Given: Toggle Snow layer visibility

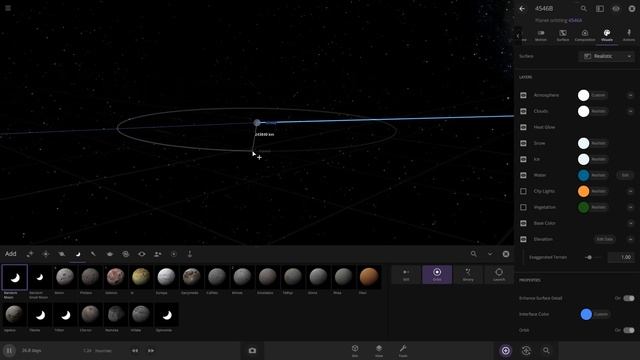Looking at the screenshot, I should (x=523, y=143).
